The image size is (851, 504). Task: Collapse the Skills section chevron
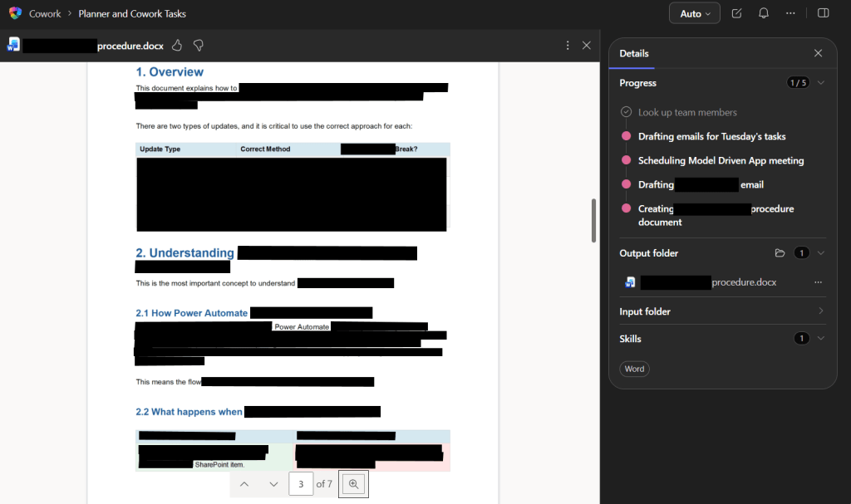coord(821,339)
